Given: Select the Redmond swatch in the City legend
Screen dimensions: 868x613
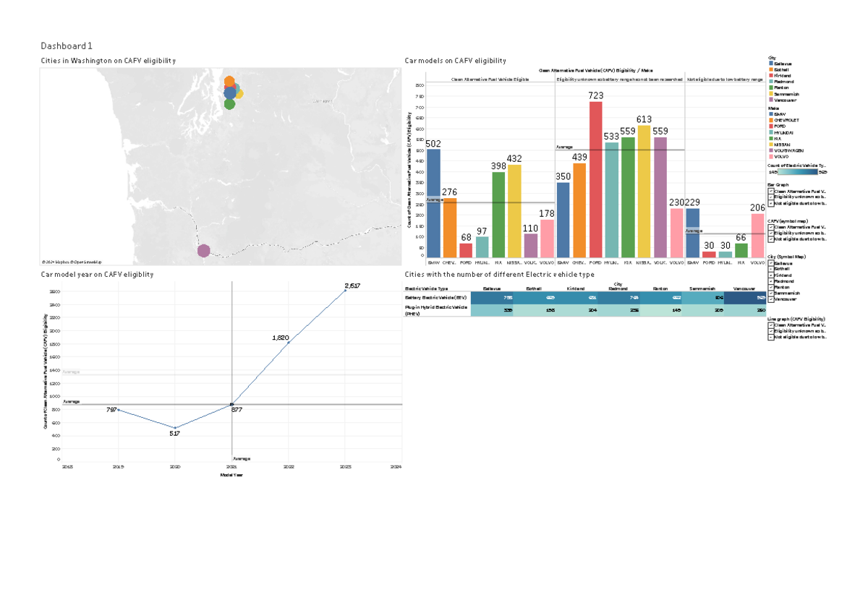Looking at the screenshot, I should pyautogui.click(x=771, y=82).
